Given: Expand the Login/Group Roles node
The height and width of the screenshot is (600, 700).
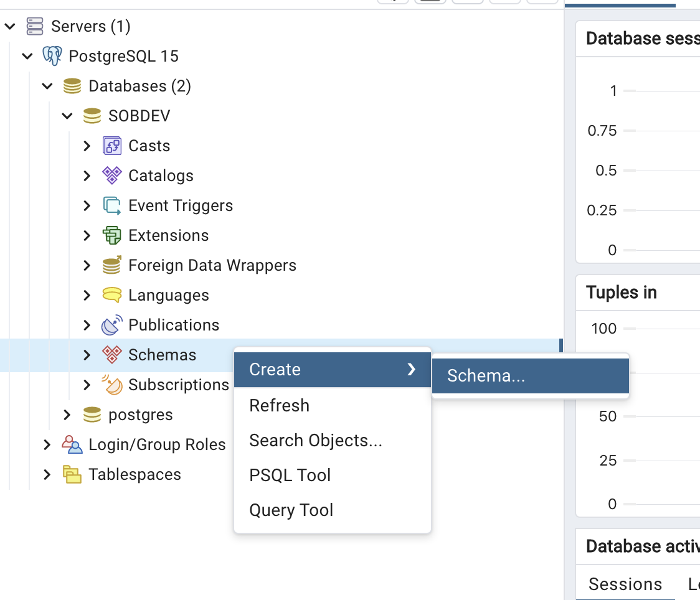Looking at the screenshot, I should tap(47, 445).
